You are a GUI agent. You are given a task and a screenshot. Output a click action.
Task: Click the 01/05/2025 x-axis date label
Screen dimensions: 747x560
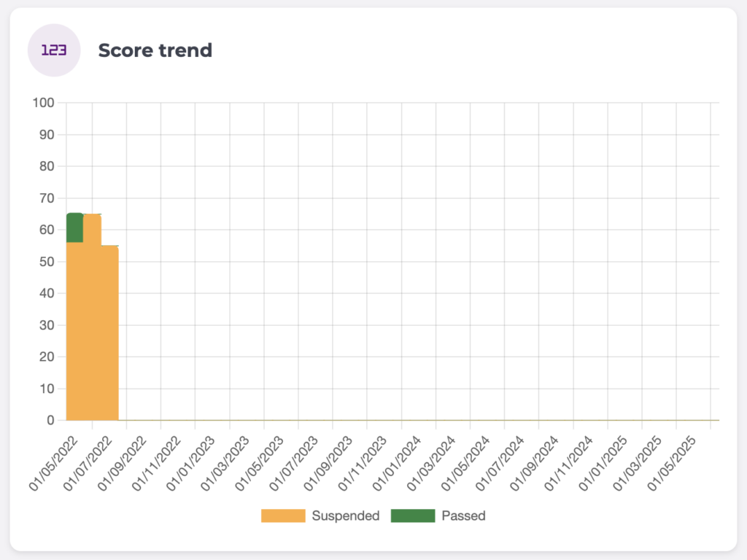click(x=673, y=460)
